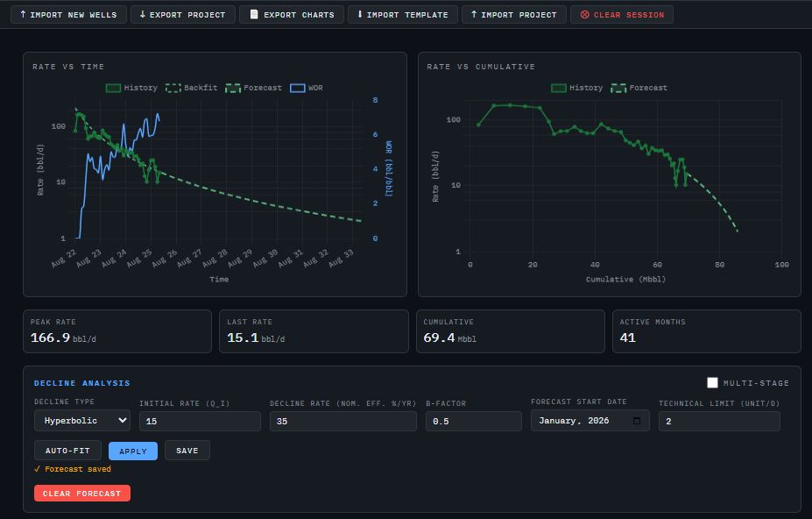Click the Initial Rate (Q_I) field
The width and height of the screenshot is (812, 519).
pyautogui.click(x=200, y=421)
